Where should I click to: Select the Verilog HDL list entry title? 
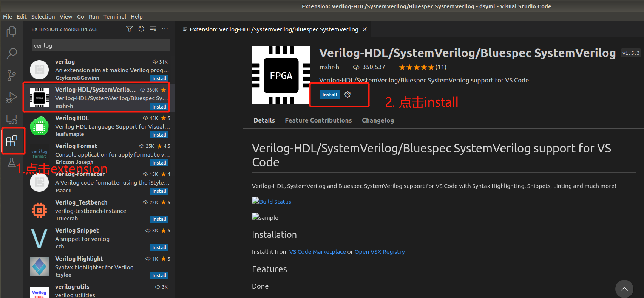click(x=72, y=118)
